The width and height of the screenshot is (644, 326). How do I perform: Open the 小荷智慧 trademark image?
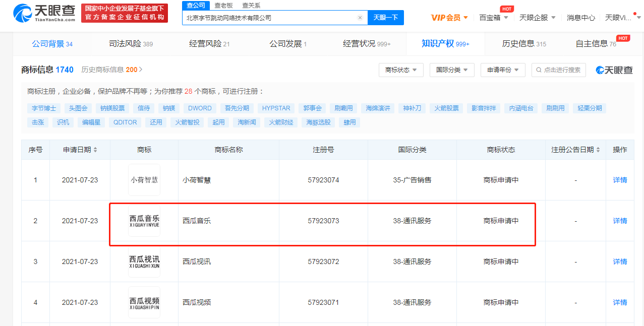click(x=144, y=180)
